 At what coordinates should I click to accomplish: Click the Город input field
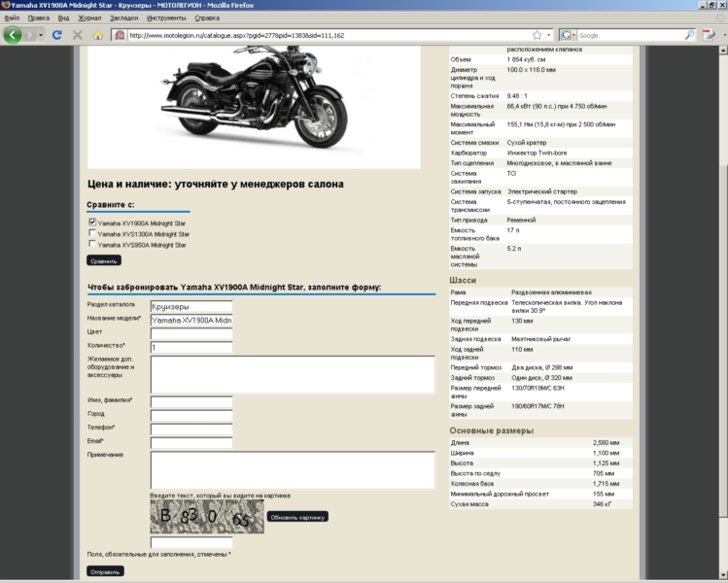point(191,416)
